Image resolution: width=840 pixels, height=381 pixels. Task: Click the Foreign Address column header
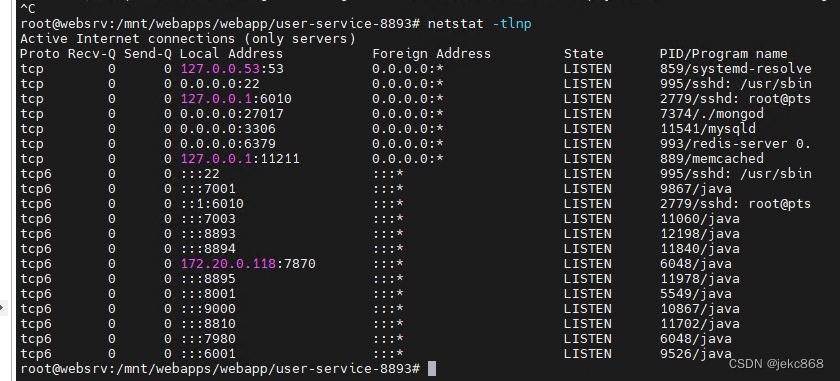tap(431, 54)
